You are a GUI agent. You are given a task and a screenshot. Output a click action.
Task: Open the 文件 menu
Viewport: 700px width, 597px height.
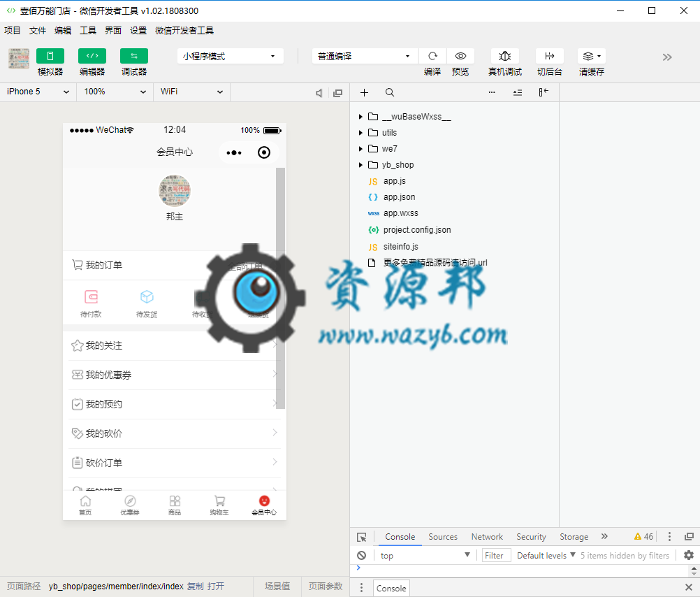click(x=38, y=30)
